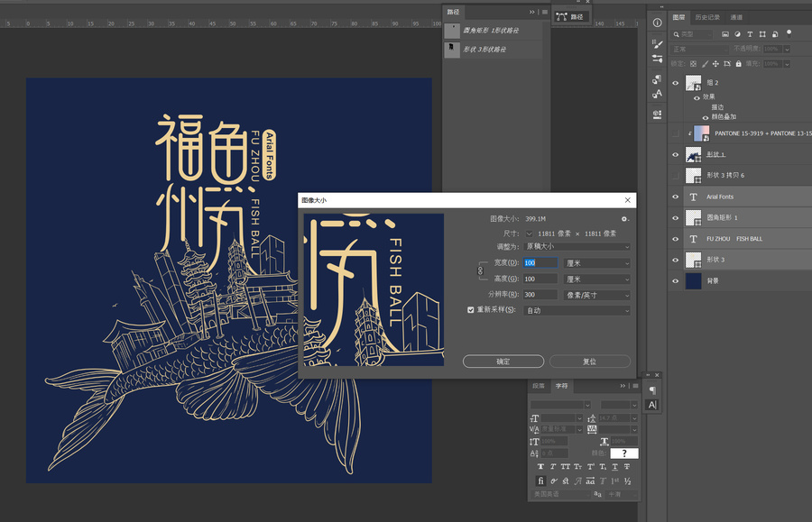This screenshot has height=522, width=812.
Task: Open the dimensions unit dropdown arrow
Action: 529,234
